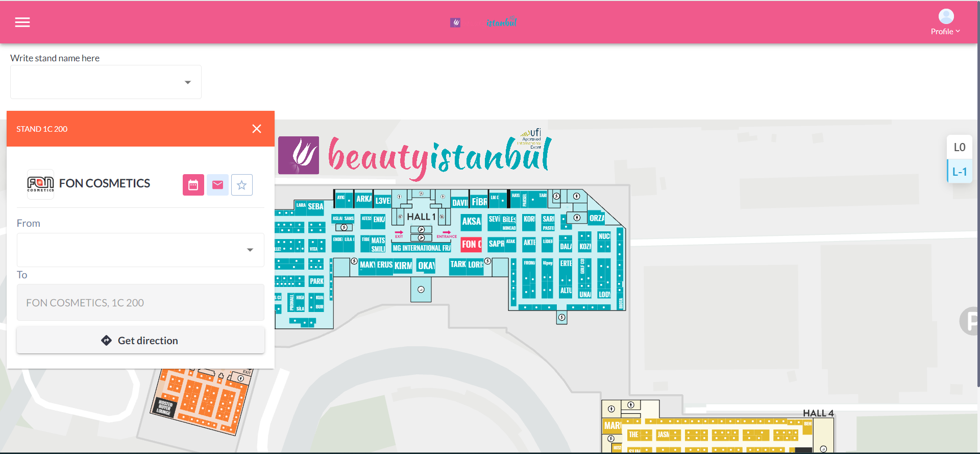Open the Profile dropdown menu

pos(945,23)
